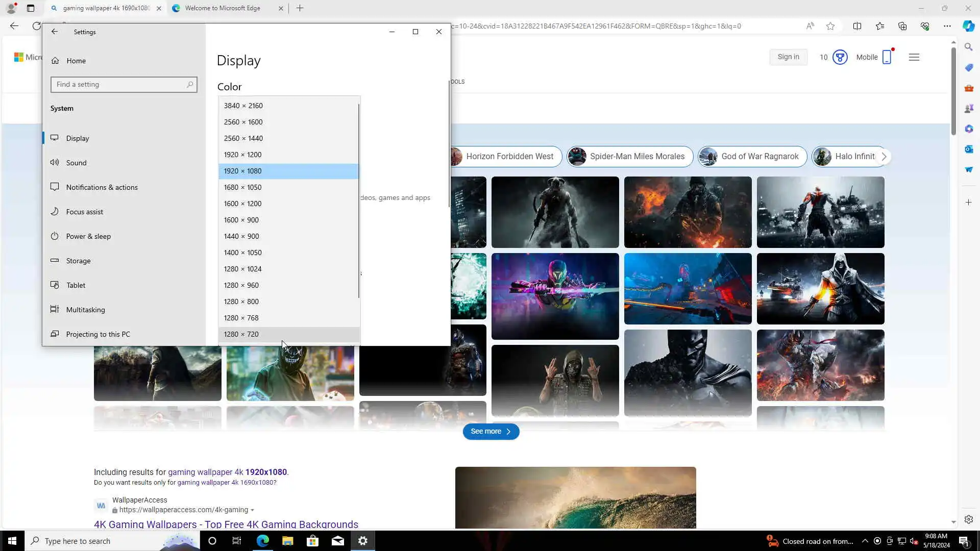Open Sound settings in sidebar
Viewport: 980px width, 551px height.
pos(76,163)
